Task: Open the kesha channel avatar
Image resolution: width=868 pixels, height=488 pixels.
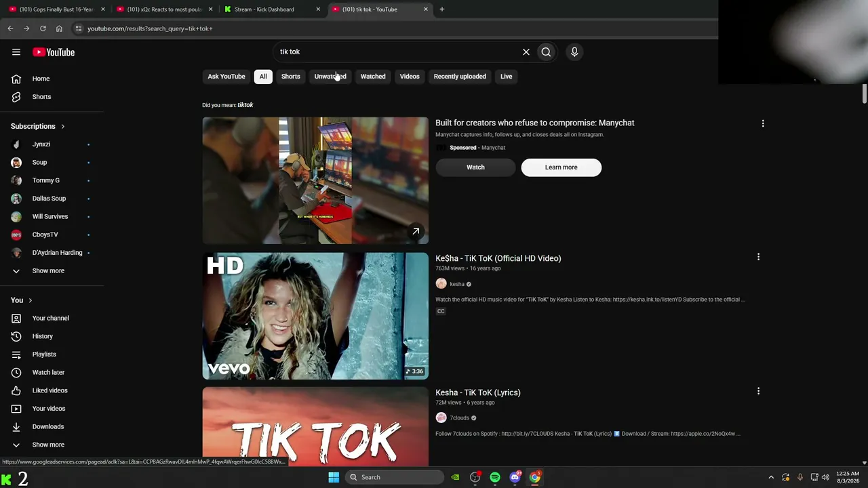Action: [x=441, y=284]
